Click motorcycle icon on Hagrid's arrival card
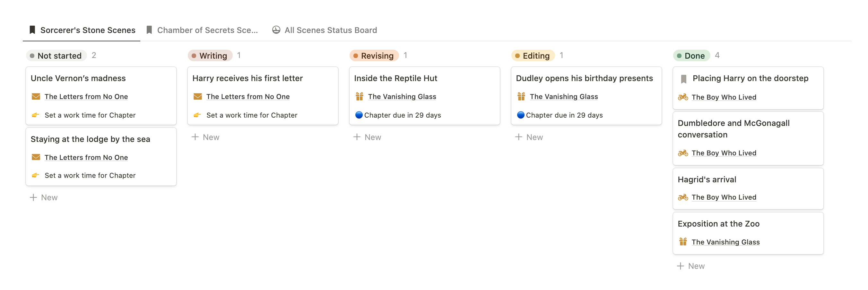 [x=683, y=197]
